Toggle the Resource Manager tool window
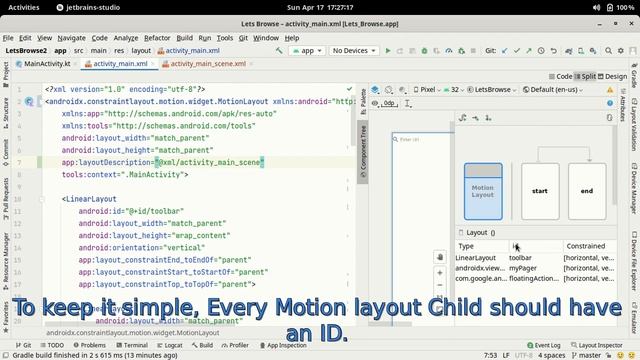 [6, 261]
